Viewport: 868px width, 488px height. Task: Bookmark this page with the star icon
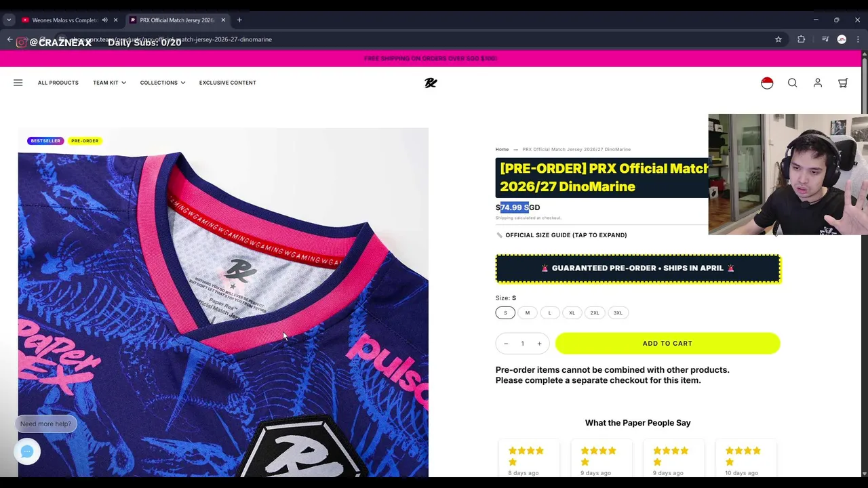click(x=778, y=39)
